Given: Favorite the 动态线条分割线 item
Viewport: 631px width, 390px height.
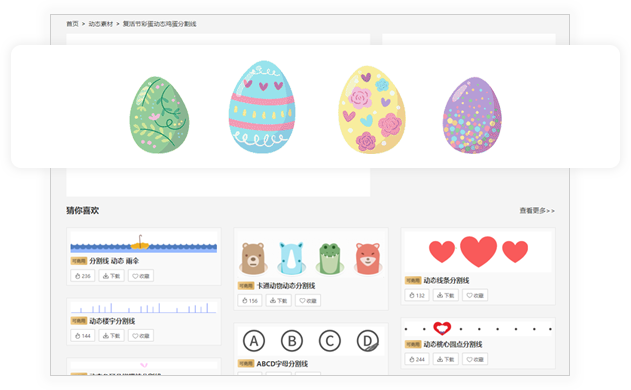Looking at the screenshot, I should [475, 295].
